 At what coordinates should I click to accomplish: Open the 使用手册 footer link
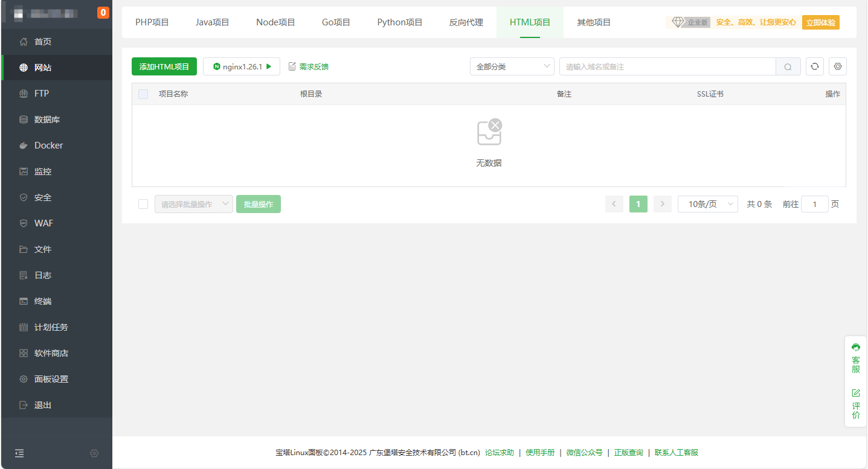tap(540, 453)
